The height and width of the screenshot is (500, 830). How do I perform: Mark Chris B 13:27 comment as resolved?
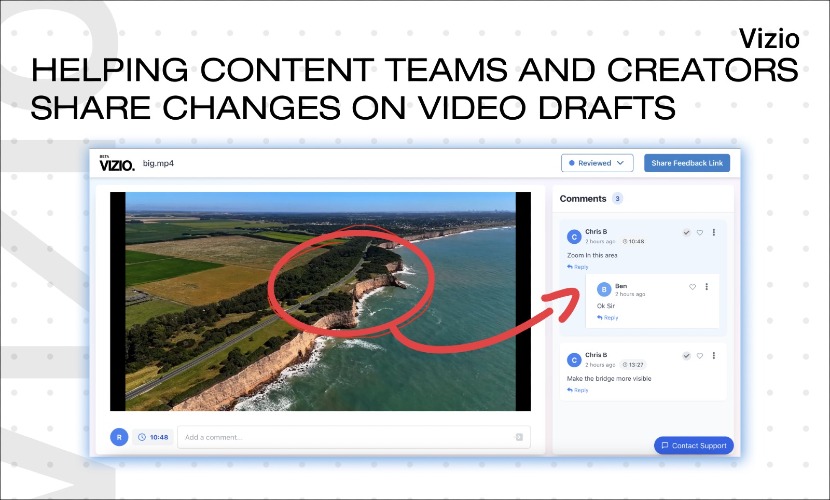[x=687, y=356]
